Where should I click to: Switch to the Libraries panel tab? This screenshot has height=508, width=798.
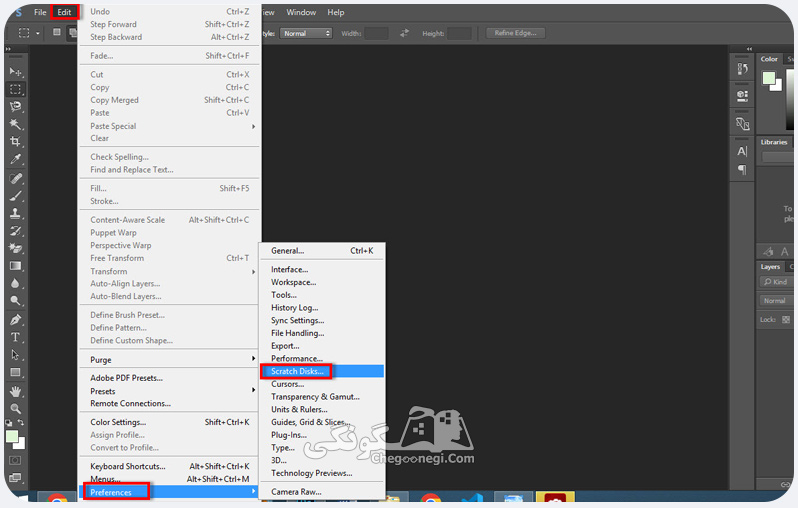[774, 143]
